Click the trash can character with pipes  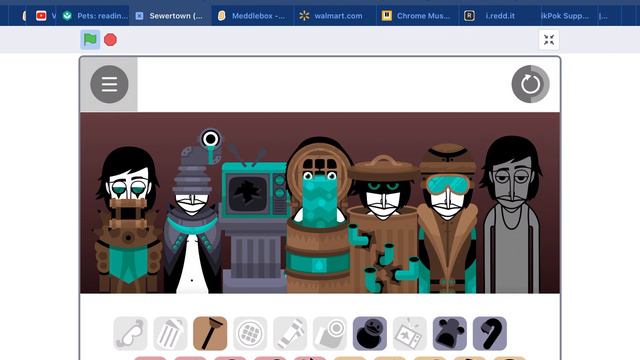pyautogui.click(x=383, y=224)
